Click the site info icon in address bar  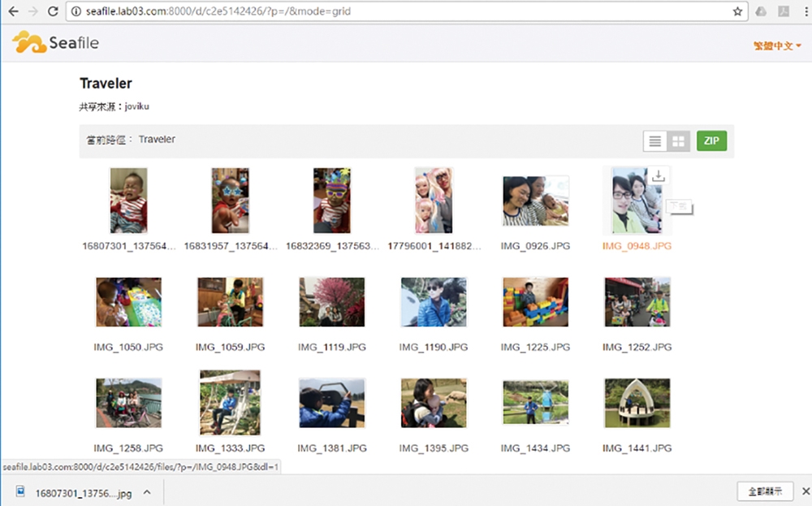(76, 11)
